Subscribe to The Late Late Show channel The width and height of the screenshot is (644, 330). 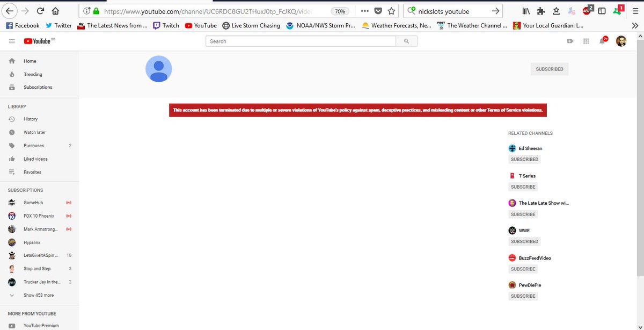click(523, 214)
